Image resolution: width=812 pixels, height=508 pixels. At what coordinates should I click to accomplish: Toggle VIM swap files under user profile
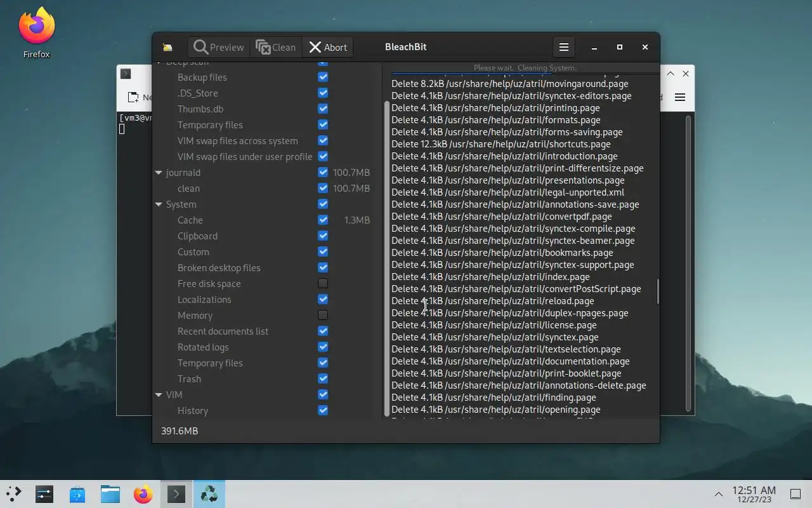pos(323,156)
